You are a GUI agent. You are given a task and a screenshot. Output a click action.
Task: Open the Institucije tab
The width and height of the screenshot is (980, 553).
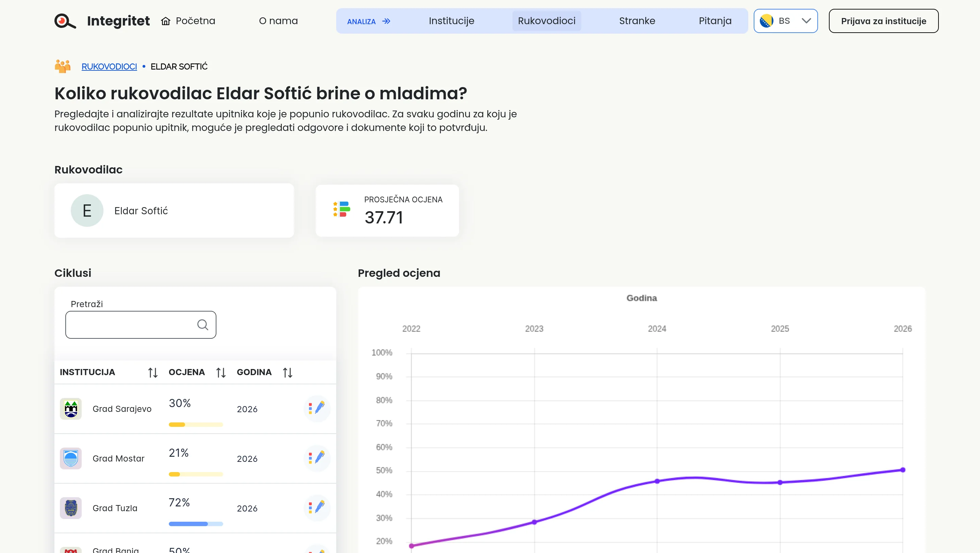[x=452, y=21]
